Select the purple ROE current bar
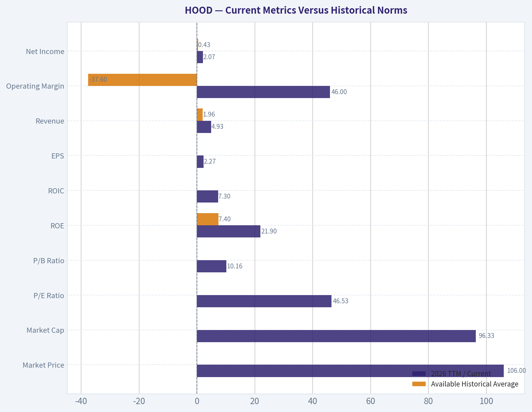 click(x=228, y=231)
